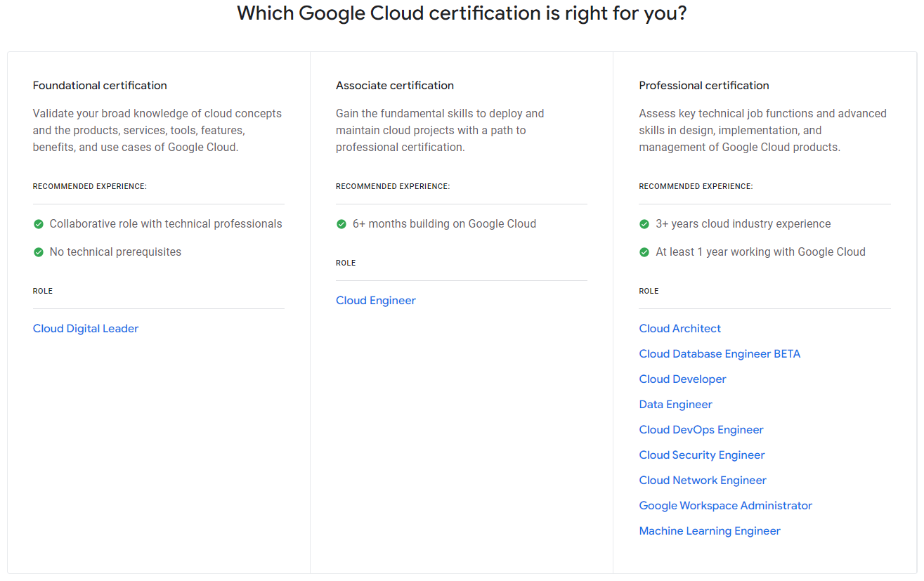The width and height of the screenshot is (924, 581).
Task: Open the Machine Learning Engineer link
Action: coord(710,530)
